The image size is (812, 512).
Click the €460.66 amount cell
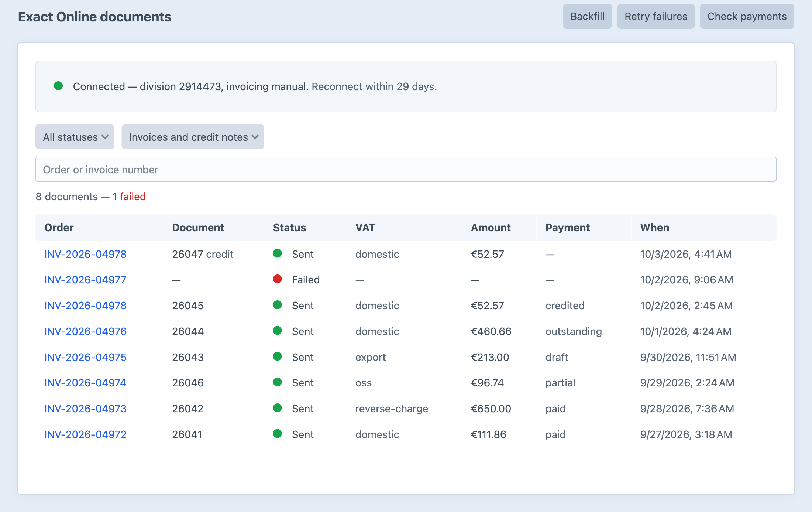click(x=491, y=331)
